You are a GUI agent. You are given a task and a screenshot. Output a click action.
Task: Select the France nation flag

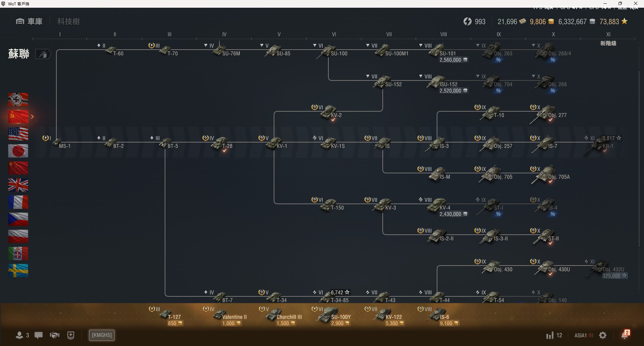click(18, 202)
